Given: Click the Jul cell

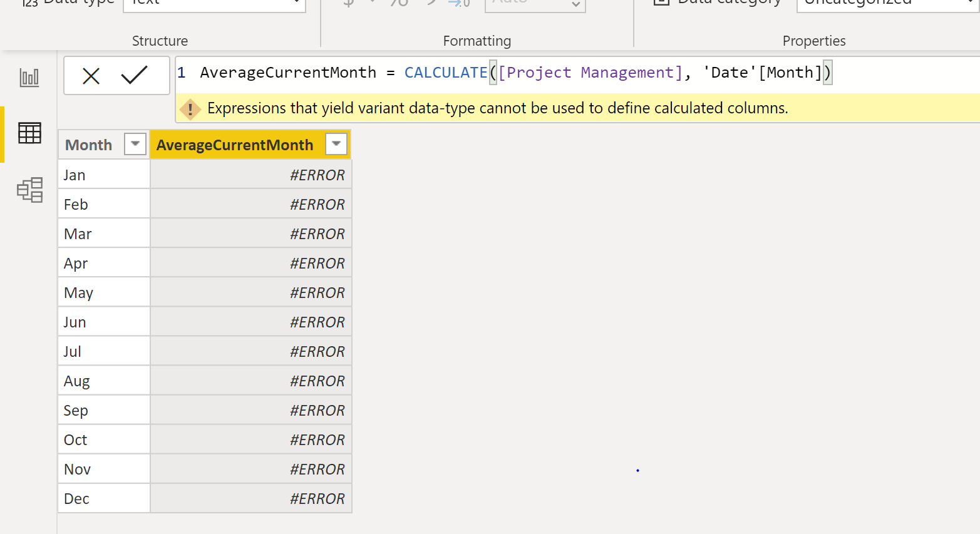Looking at the screenshot, I should 104,351.
